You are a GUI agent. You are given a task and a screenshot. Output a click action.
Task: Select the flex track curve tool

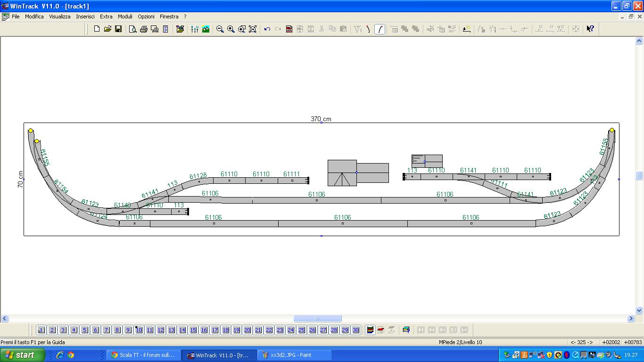(380, 29)
